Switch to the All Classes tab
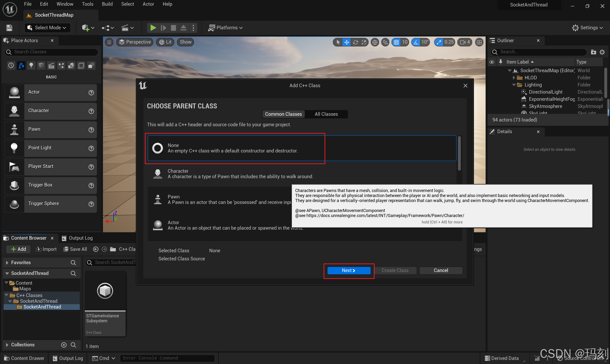 pyautogui.click(x=326, y=114)
